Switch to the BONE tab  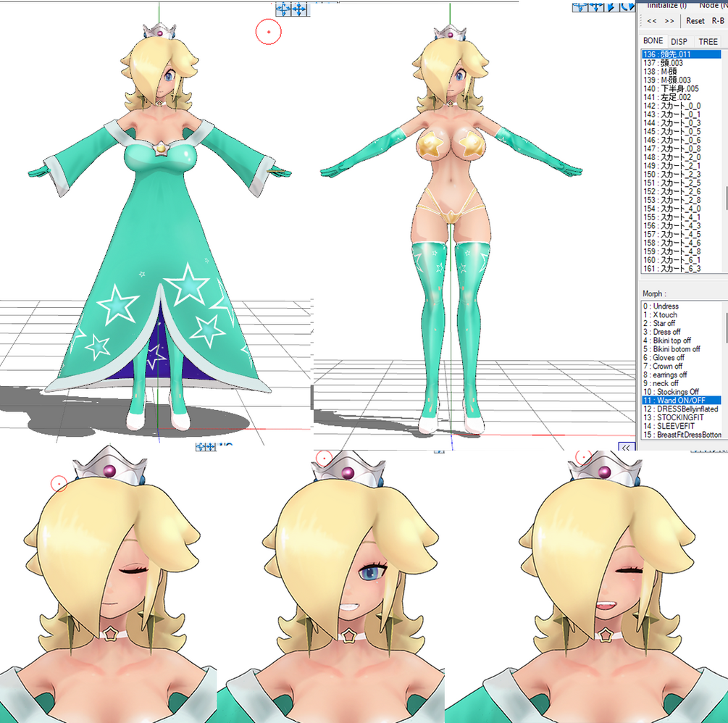tap(653, 41)
